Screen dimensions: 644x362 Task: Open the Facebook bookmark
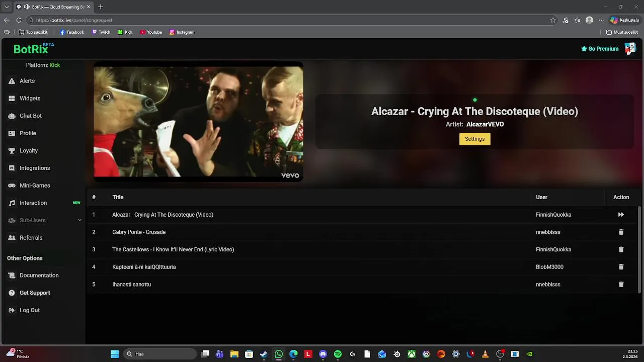click(72, 32)
